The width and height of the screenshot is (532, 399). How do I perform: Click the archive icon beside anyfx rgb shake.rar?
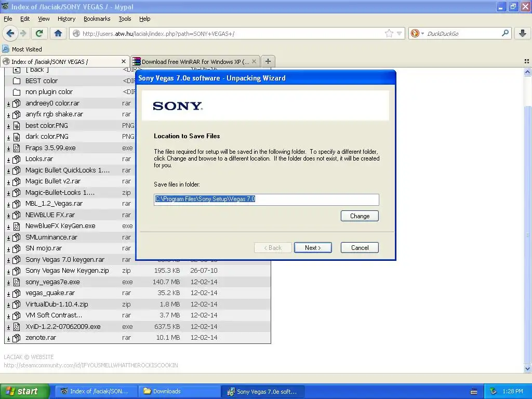16,114
